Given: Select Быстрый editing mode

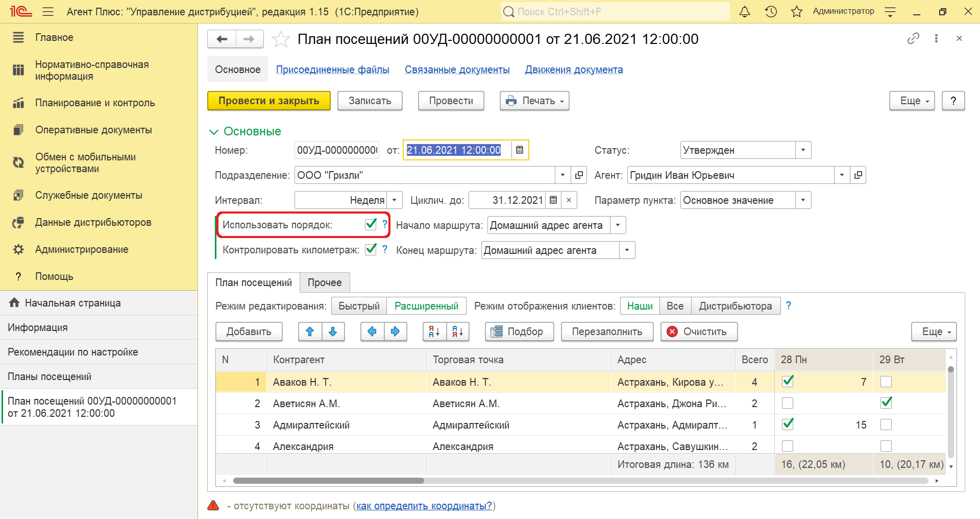Looking at the screenshot, I should 359,306.
